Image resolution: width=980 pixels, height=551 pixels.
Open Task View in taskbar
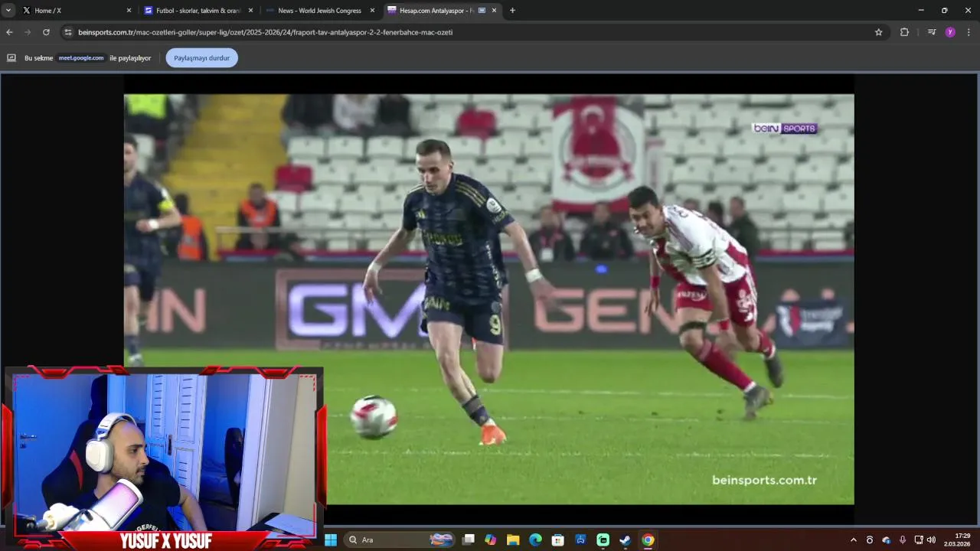tap(469, 540)
